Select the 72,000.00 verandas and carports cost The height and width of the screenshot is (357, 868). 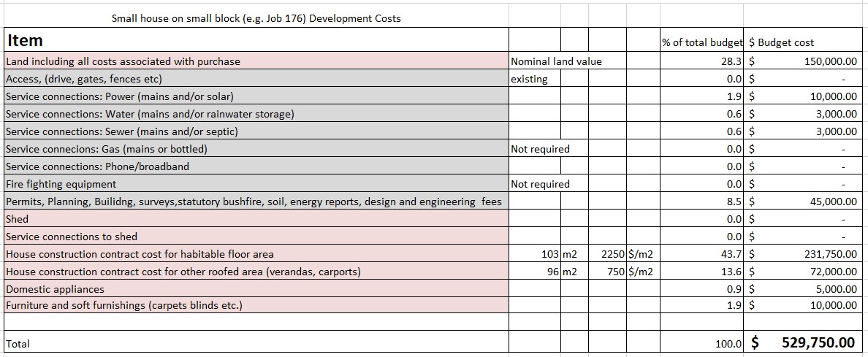coord(833,272)
